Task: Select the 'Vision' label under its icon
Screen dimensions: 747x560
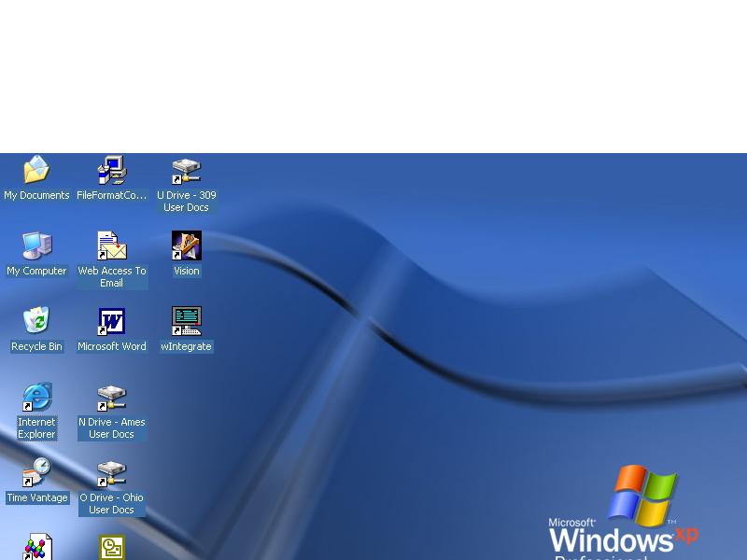Action: pyautogui.click(x=185, y=271)
